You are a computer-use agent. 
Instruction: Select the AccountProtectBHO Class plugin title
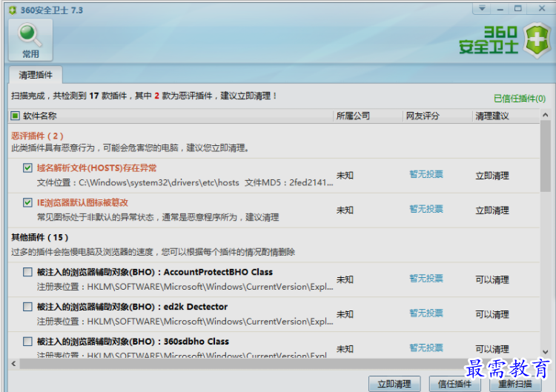155,272
